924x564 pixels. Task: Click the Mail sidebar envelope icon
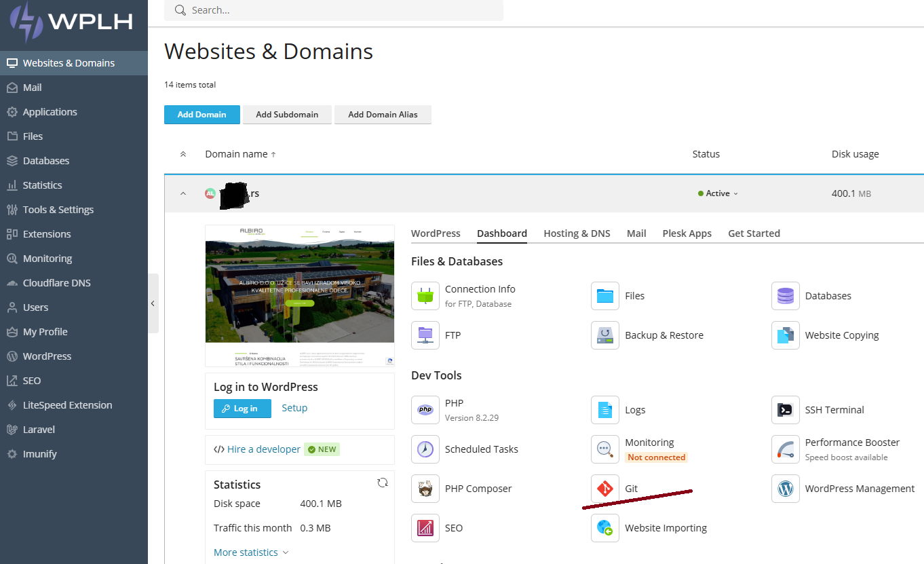pos(12,88)
